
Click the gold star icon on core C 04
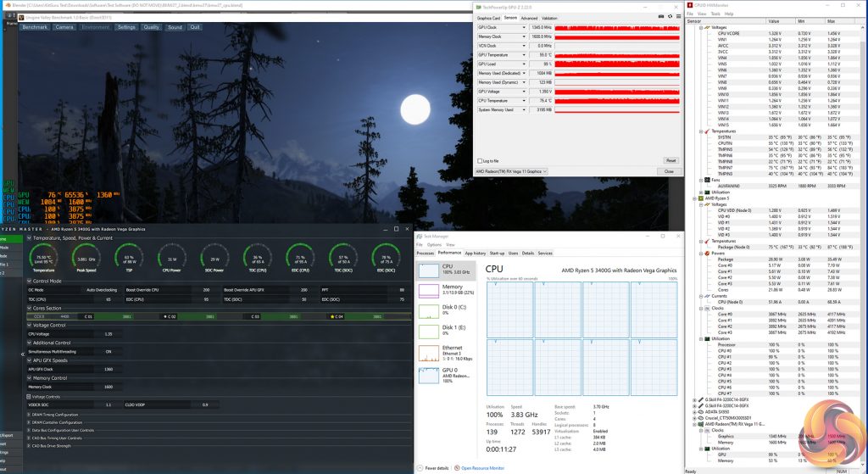(331, 316)
